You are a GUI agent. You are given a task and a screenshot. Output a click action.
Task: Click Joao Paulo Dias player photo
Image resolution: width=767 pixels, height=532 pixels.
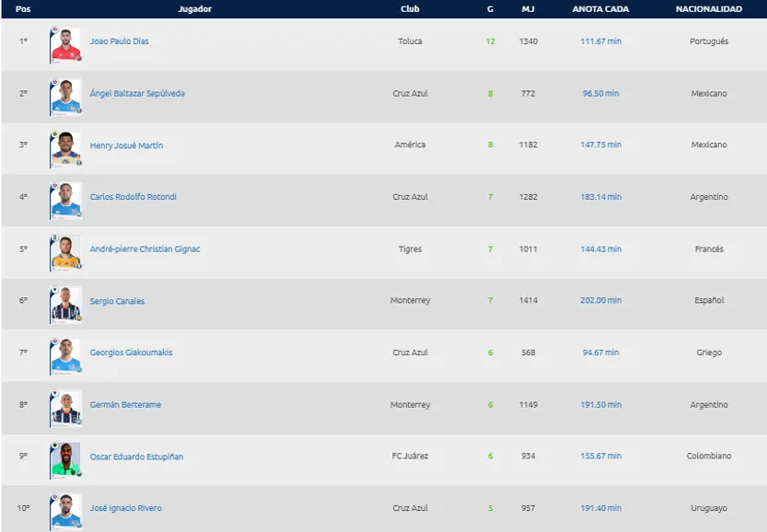[x=65, y=44]
